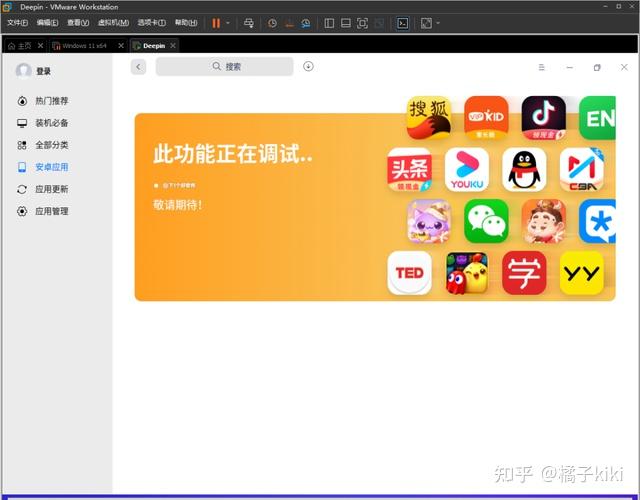Click the 头条 app icon
This screenshot has width=640, height=500.
pos(409,169)
